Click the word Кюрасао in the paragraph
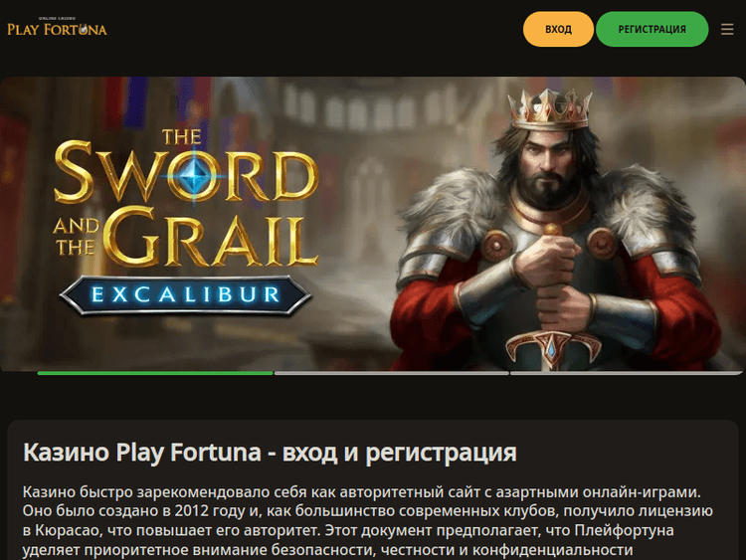 coord(66,530)
